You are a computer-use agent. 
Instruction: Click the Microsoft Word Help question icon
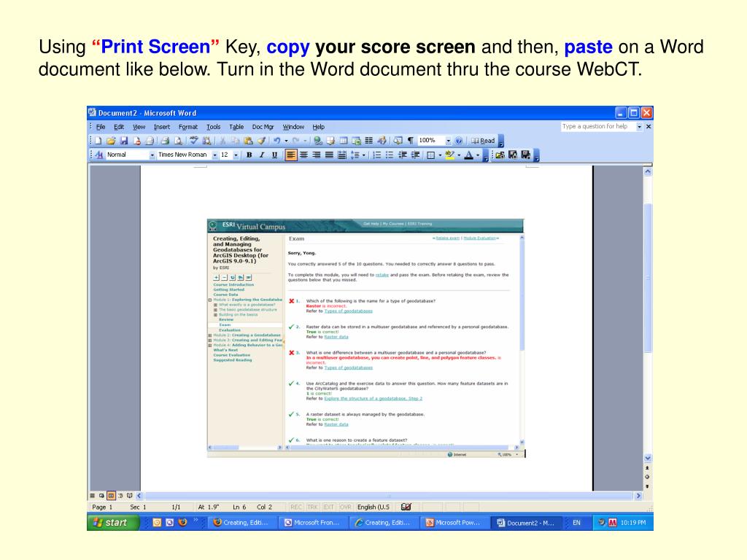(459, 141)
